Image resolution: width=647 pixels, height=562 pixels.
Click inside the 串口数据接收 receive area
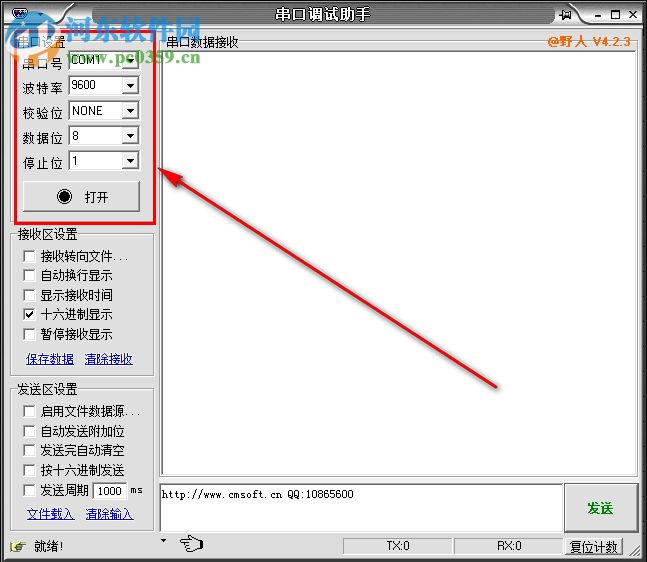coord(399,263)
